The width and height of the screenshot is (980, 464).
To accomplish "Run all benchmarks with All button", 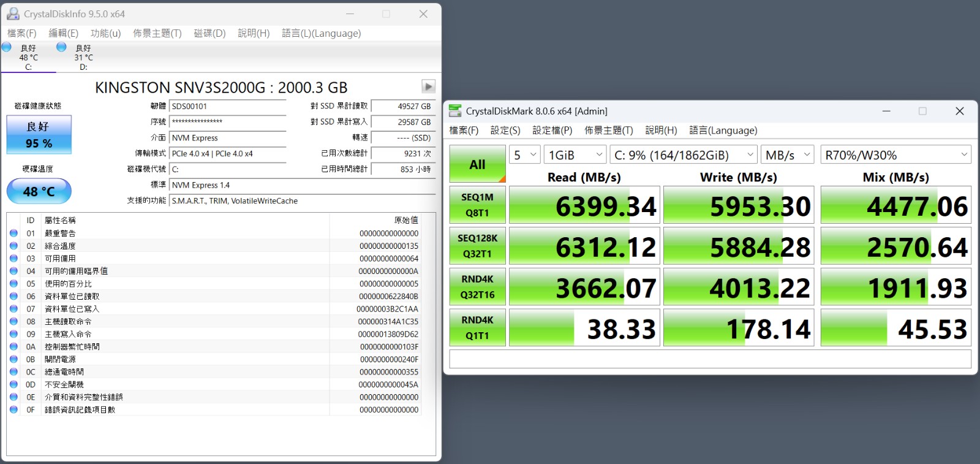I will [x=477, y=164].
